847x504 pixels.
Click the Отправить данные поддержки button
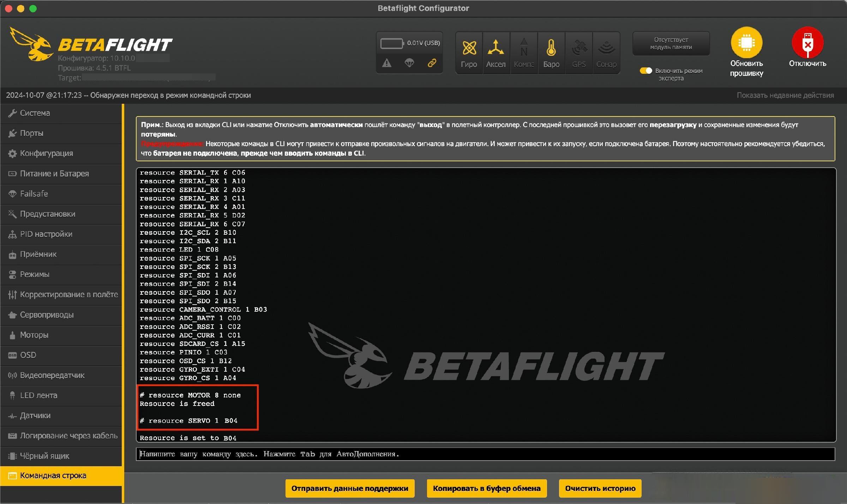pyautogui.click(x=350, y=488)
